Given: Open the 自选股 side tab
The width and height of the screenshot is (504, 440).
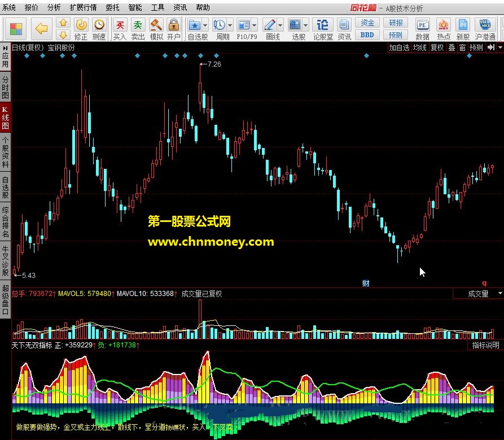Looking at the screenshot, I should [x=5, y=187].
